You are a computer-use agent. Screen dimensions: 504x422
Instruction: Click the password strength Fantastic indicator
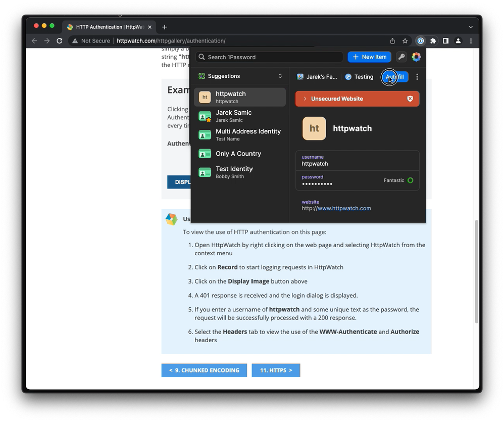pyautogui.click(x=398, y=180)
